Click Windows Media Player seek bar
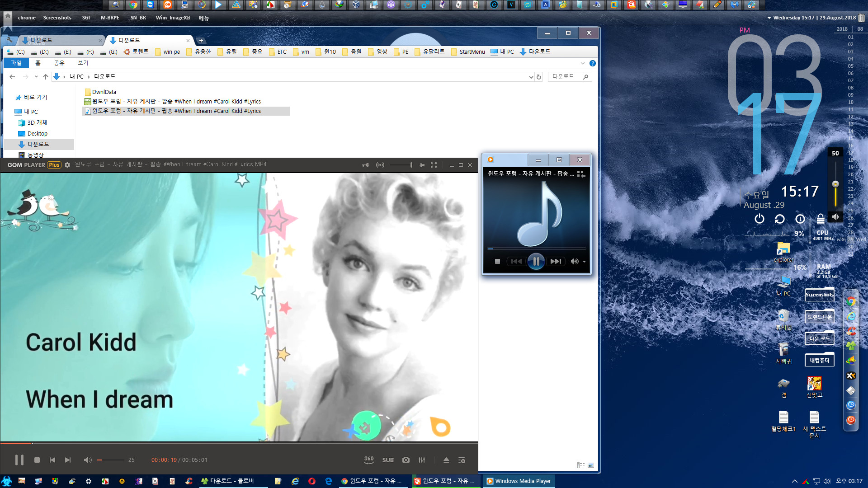The image size is (868, 488). (x=536, y=249)
